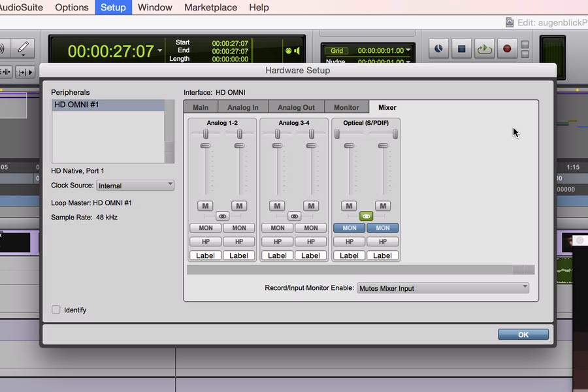Open Record/Input Monitor Enable dropdown
The width and height of the screenshot is (588, 392).
(x=443, y=288)
